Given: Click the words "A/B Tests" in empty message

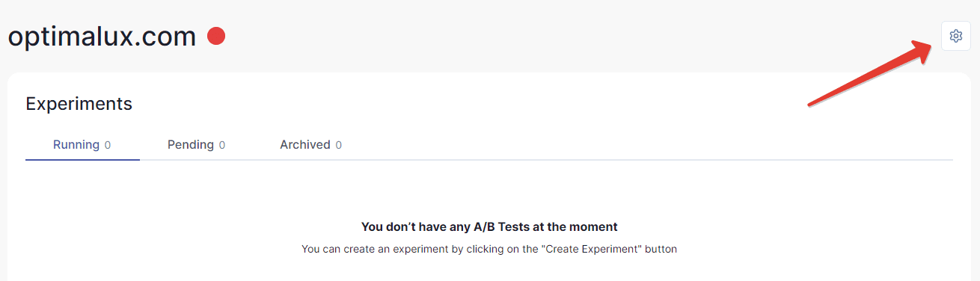Looking at the screenshot, I should click(503, 226).
